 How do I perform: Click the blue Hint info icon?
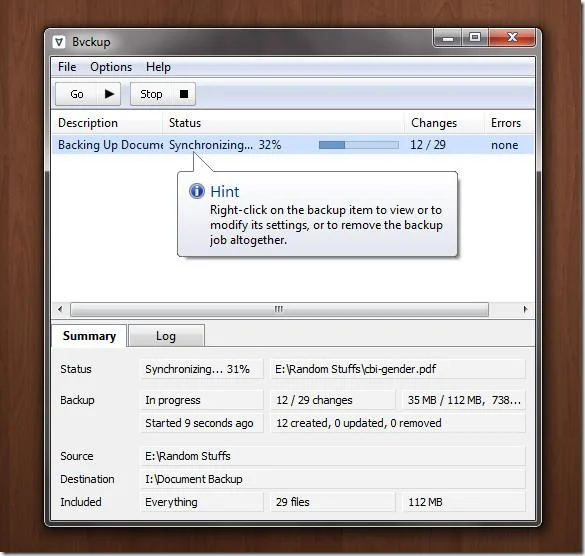[x=197, y=191]
